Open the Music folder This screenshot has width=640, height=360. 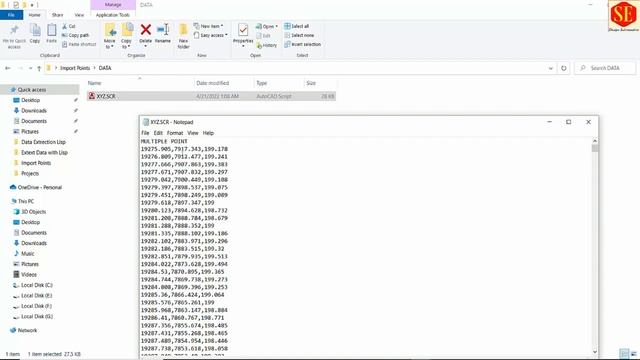pos(27,253)
